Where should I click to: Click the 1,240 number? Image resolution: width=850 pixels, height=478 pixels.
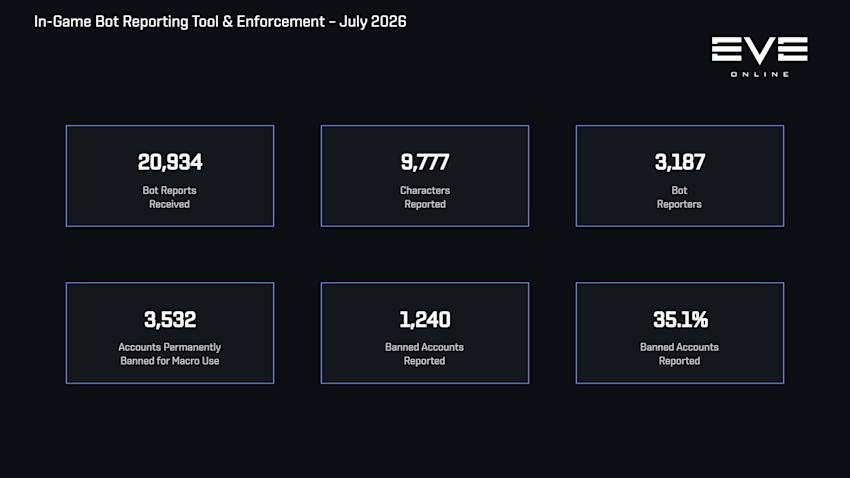pyautogui.click(x=425, y=319)
